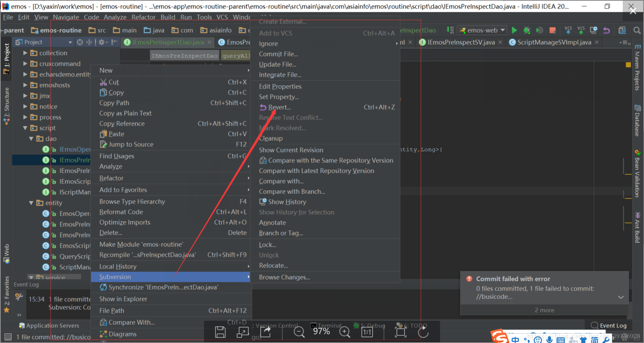
Task: Click Subversion in the context menu
Action: tap(171, 277)
